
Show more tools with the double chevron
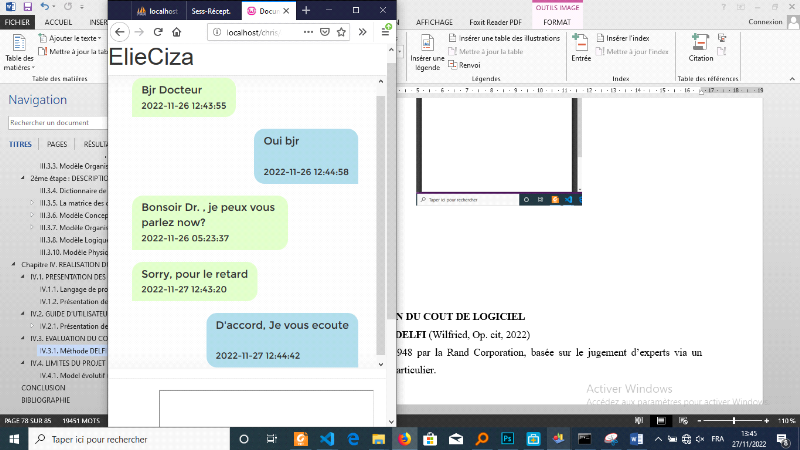[362, 32]
